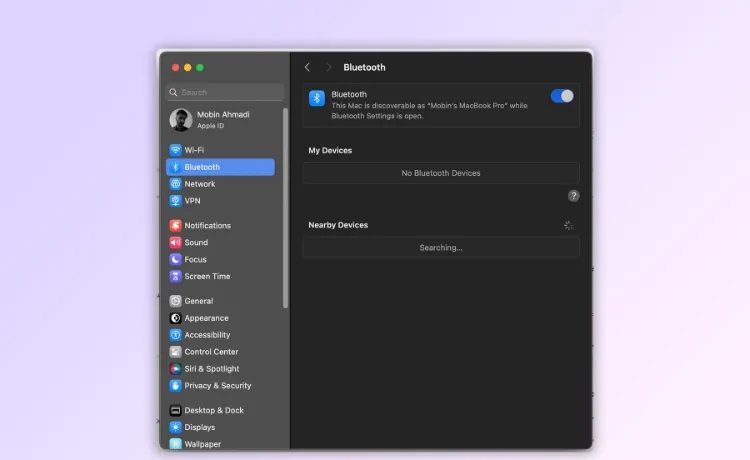Click the Desktop & Dock icon

click(176, 410)
